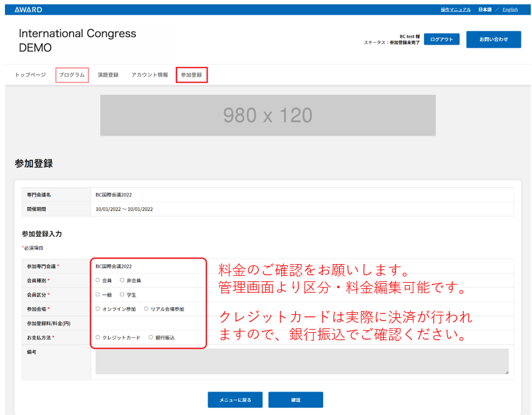Choose 一般 for 会員区分
The width and height of the screenshot is (532, 415).
pyautogui.click(x=98, y=295)
